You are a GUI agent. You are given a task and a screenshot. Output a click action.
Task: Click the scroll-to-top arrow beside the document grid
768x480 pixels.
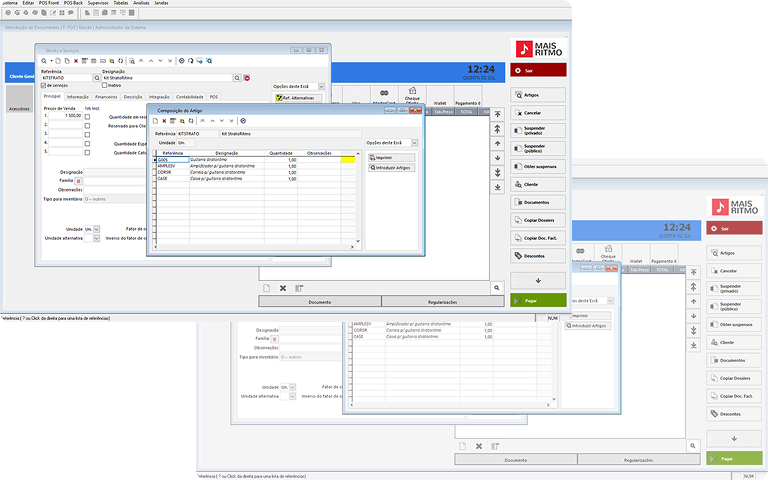[x=497, y=115]
